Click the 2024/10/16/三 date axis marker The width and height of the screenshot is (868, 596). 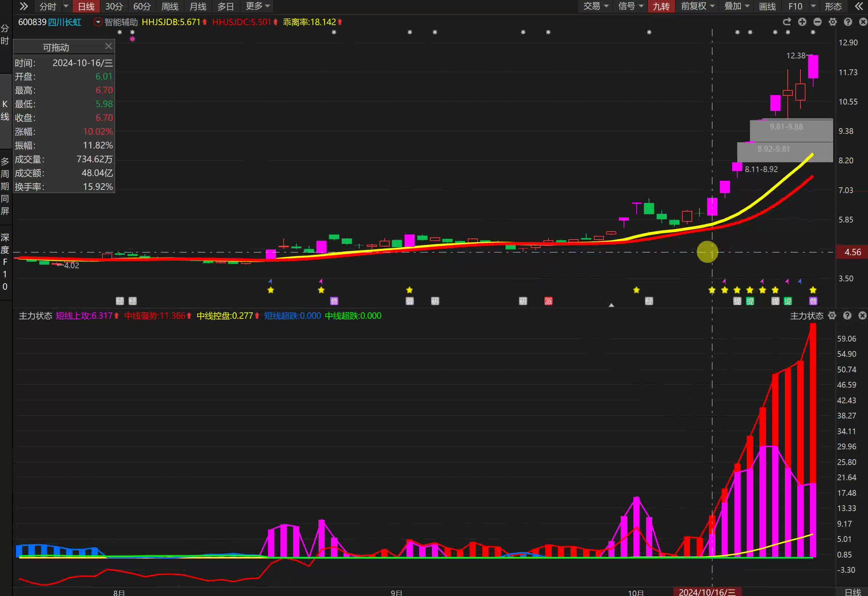pyautogui.click(x=707, y=592)
